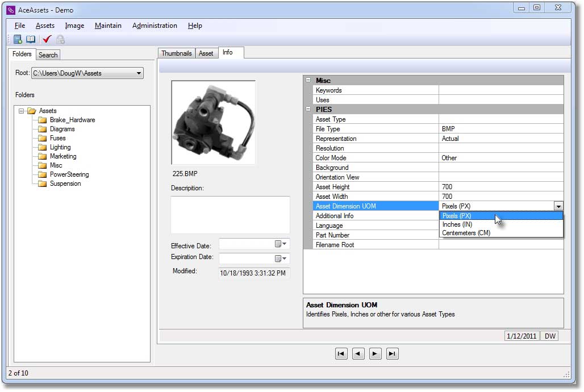584x392 pixels.
Task: Collapse the Assets root folder node
Action: click(22, 111)
